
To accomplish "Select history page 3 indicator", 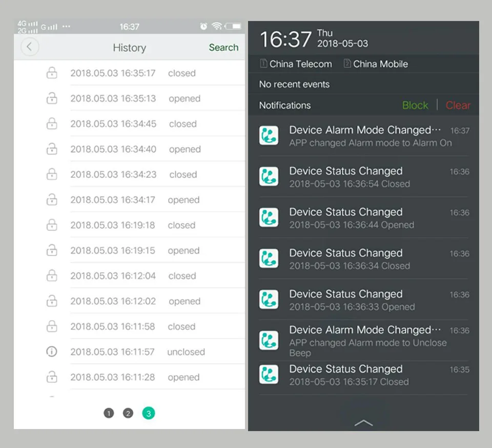I will coord(149,413).
